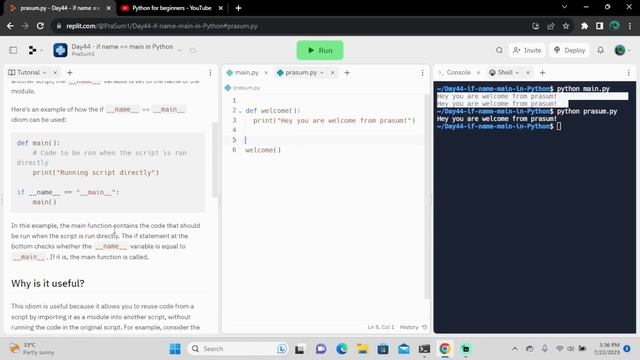Share this page icon in address bar
Viewport: 640px width, 360px height.
(551, 26)
